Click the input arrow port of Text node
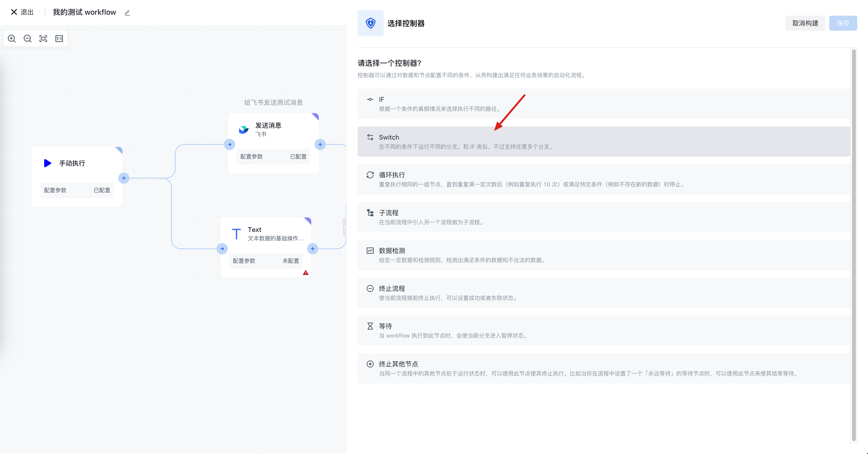The height and width of the screenshot is (454, 868). (x=222, y=249)
